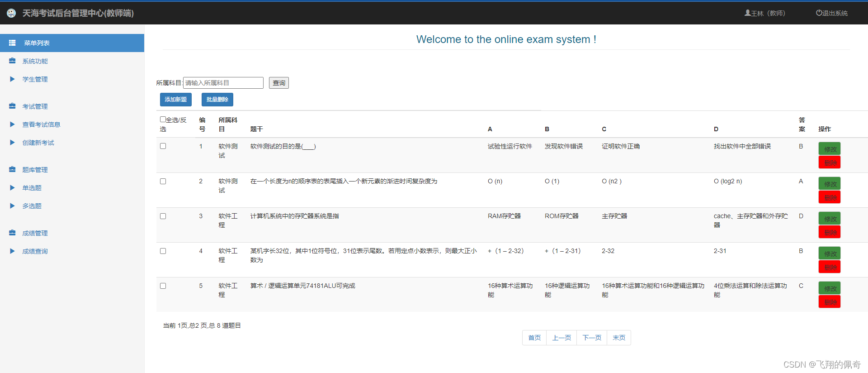Screen dimensions: 868x373
Task: Click the power icon for 退出系统
Action: (819, 13)
